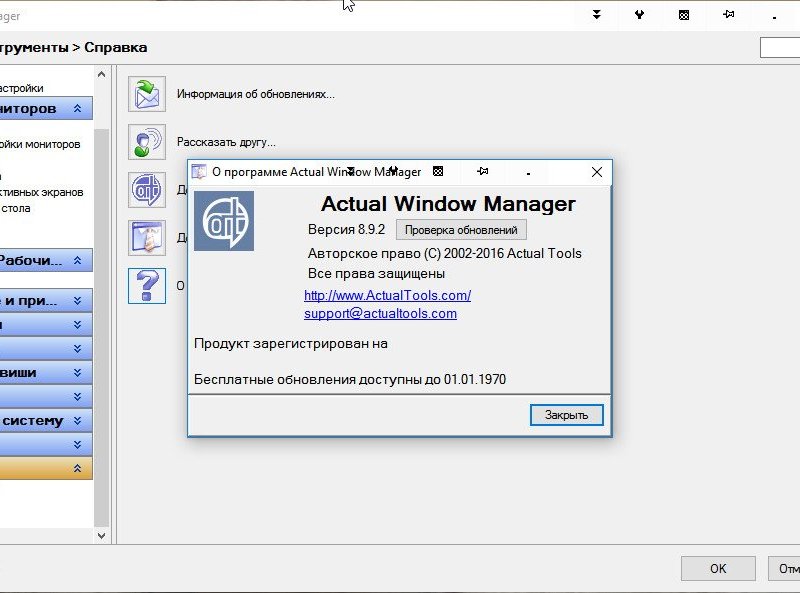Collapse the 'Рабочи...' sidebar section
This screenshot has height=593, width=800.
[78, 260]
